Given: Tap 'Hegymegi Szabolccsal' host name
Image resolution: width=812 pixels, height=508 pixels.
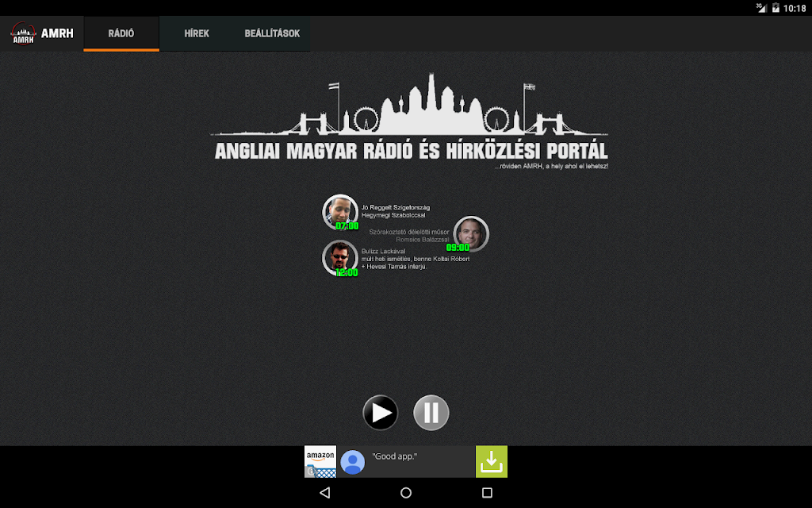Looking at the screenshot, I should pyautogui.click(x=393, y=215).
